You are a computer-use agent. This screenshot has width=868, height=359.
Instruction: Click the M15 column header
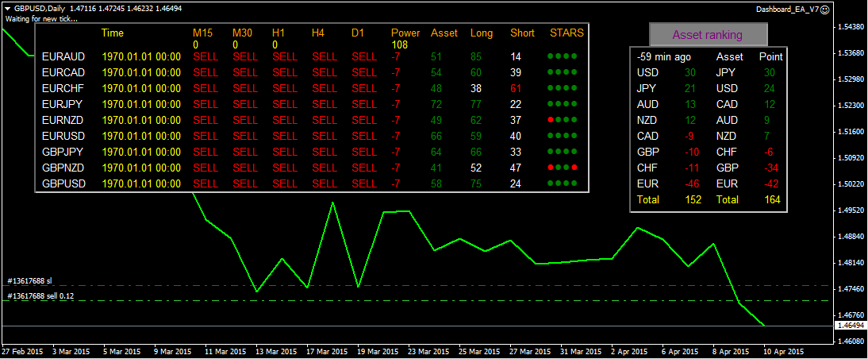coord(202,33)
